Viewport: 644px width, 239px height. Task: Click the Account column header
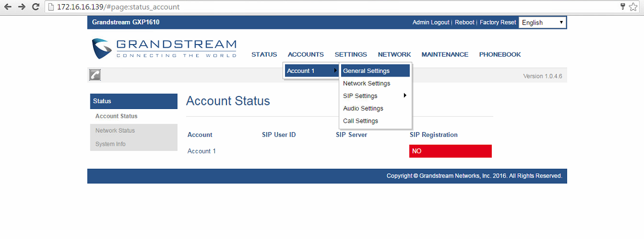pos(200,135)
